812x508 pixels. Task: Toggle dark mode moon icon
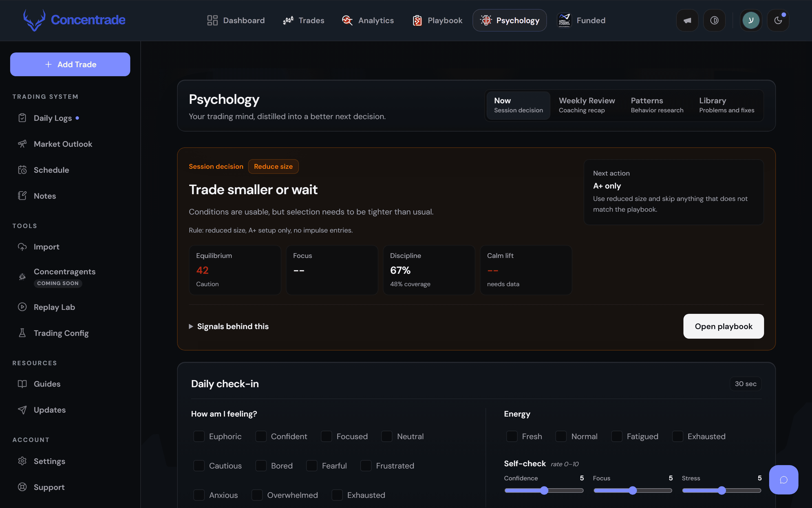click(778, 21)
